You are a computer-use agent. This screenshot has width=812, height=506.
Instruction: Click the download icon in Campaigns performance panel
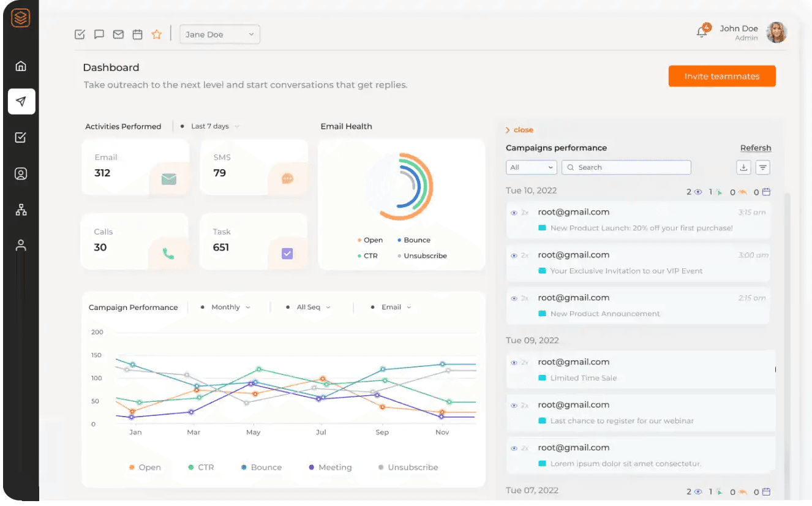[743, 167]
